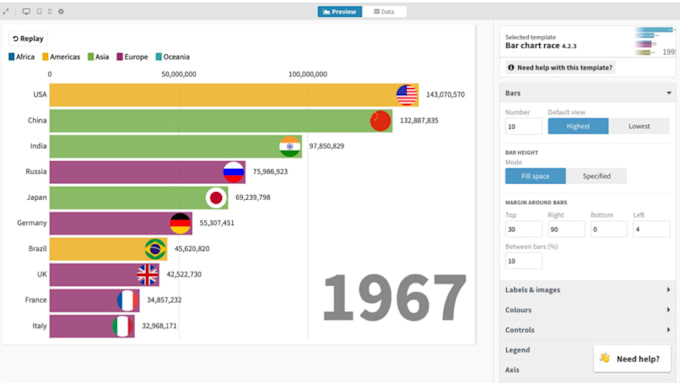Toggle Oceania in the chart legend
This screenshot has height=383, width=680.
coord(173,57)
